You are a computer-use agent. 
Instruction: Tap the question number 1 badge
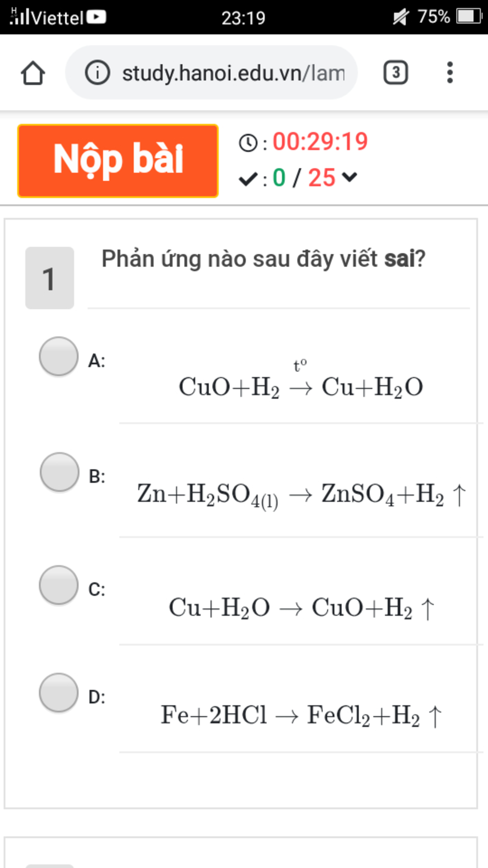point(50,278)
